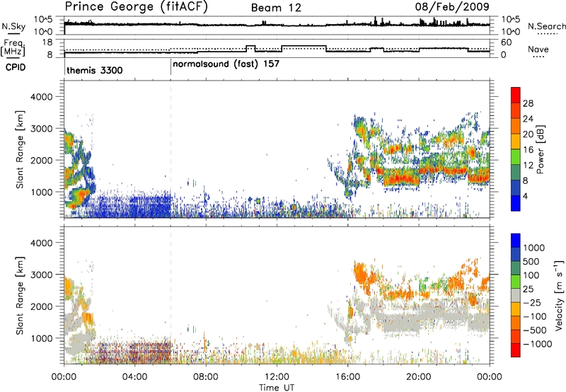Image resolution: width=566 pixels, height=392 pixels.
Task: Click the 'N.Sky' legend label
Action: pyautogui.click(x=13, y=26)
